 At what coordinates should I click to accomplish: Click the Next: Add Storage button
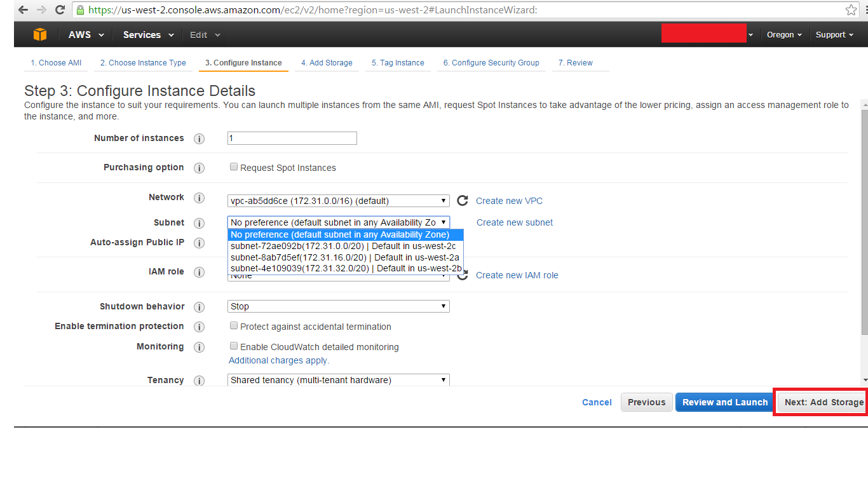(823, 402)
